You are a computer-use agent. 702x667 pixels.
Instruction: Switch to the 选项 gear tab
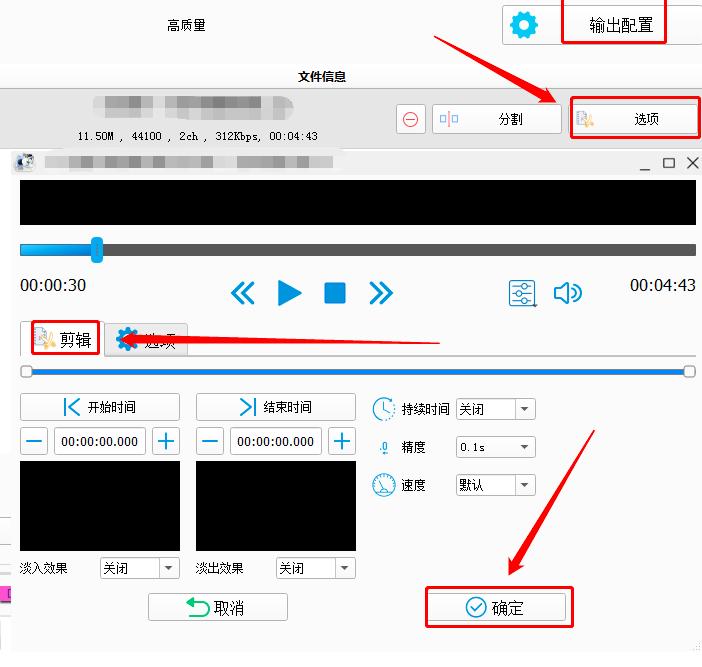pyautogui.click(x=146, y=340)
